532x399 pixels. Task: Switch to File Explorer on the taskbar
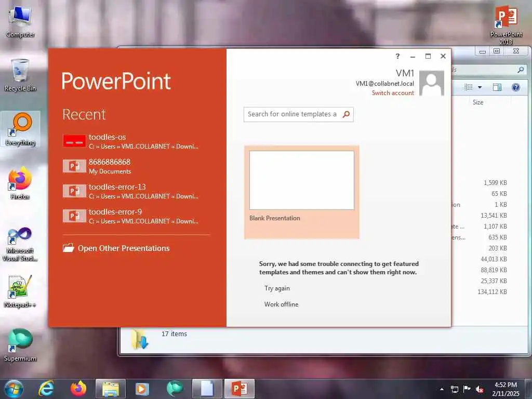(x=111, y=389)
